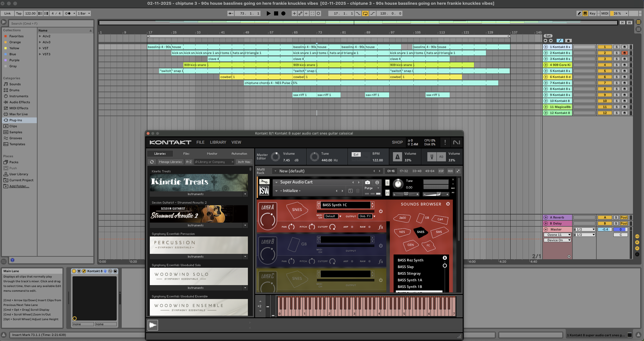Toggle the Automation Arm icon
Screen dimensions: 644x341
pos(300,13)
